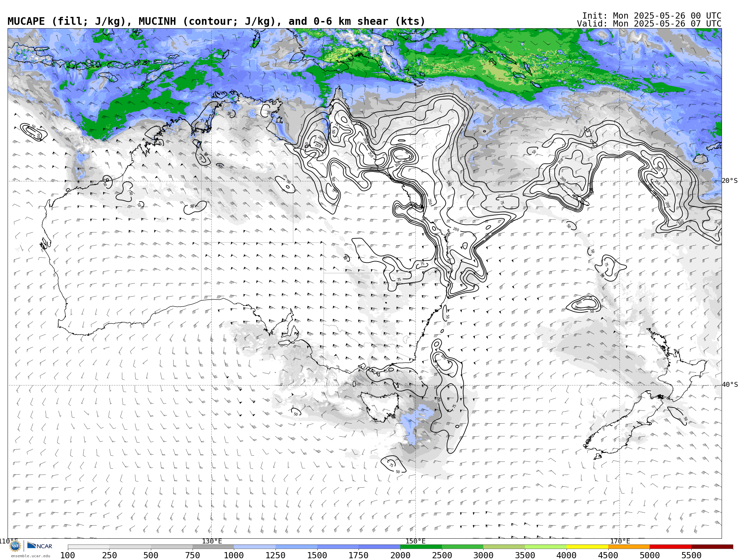Click the colorbar tick label 1750

(x=359, y=555)
